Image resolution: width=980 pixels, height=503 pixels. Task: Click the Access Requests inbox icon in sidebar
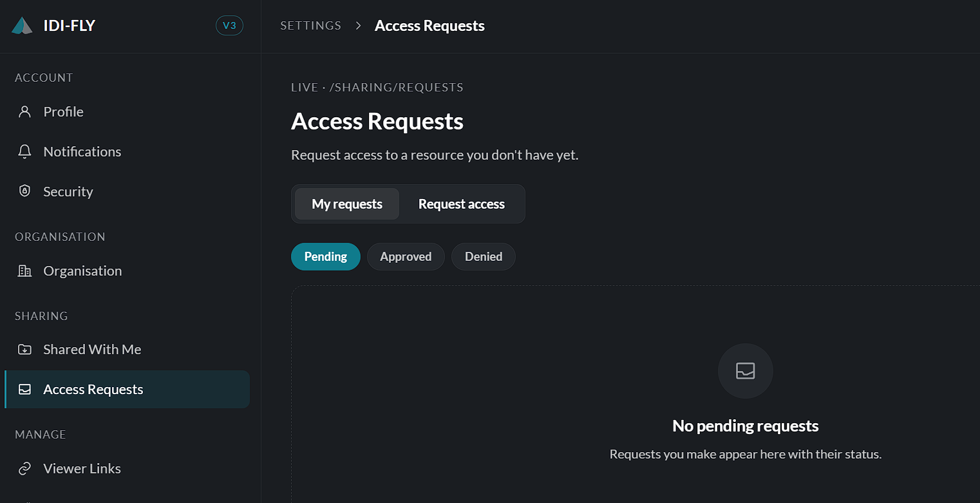click(x=24, y=389)
